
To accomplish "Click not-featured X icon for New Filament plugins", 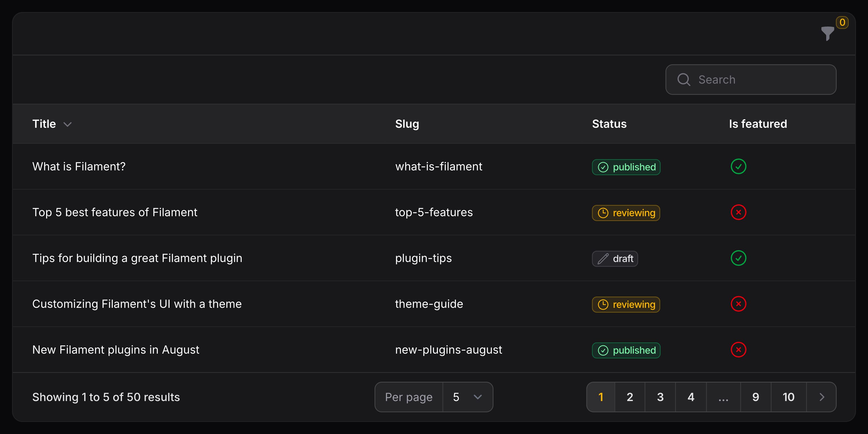I will [738, 350].
